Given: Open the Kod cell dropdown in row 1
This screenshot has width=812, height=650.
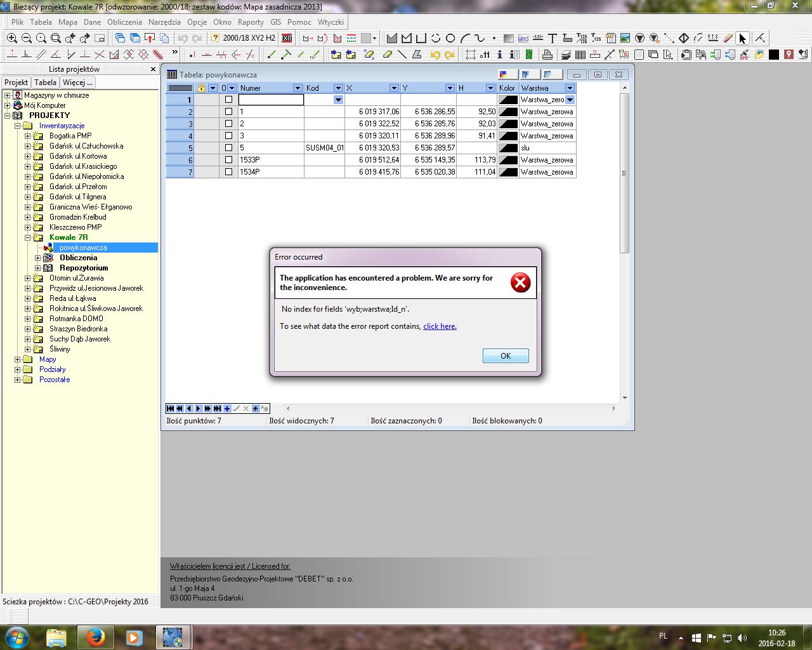Looking at the screenshot, I should (338, 100).
